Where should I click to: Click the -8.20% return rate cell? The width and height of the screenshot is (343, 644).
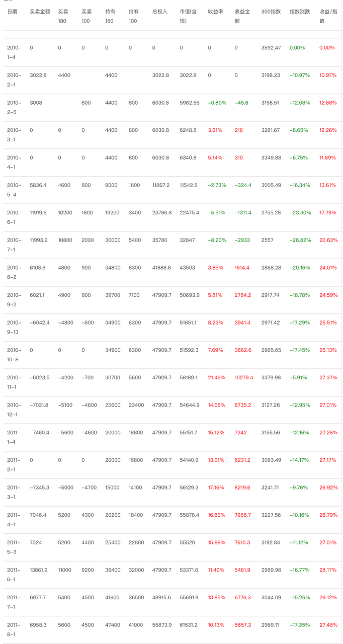coord(217,240)
